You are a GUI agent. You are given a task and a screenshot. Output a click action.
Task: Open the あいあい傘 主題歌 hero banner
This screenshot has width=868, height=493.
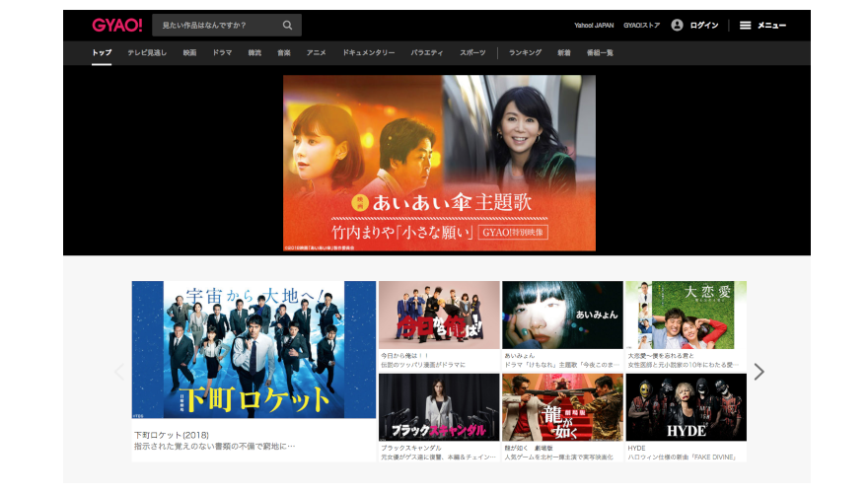pos(440,164)
